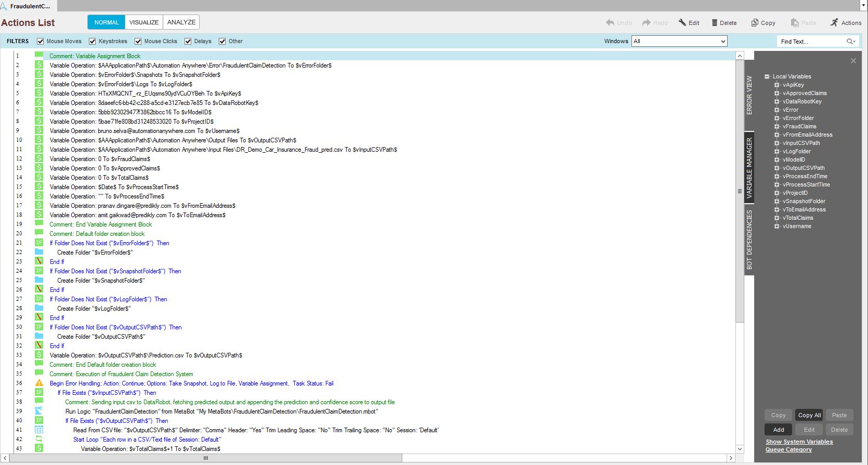This screenshot has height=465, width=868.
Task: Toggle the Keystrokes filter checkbox
Action: (x=93, y=42)
